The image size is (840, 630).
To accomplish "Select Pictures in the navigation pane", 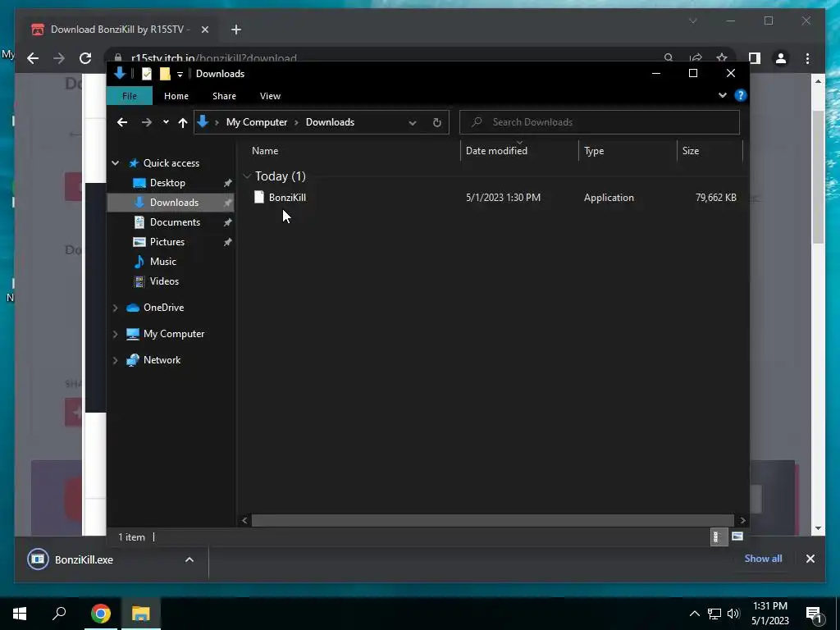I will coord(167,242).
